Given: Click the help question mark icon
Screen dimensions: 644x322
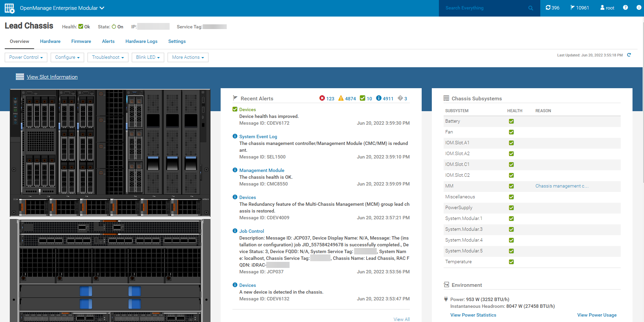Looking at the screenshot, I should (625, 7).
